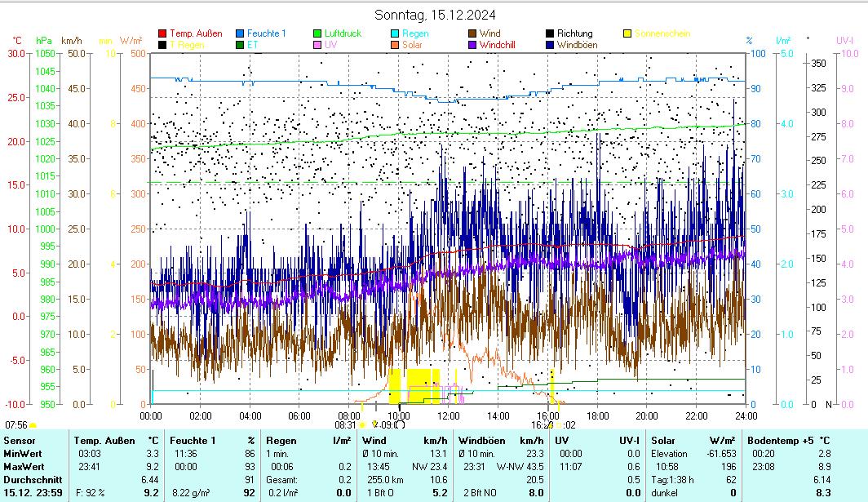Click the dark green ET legend square
Image resolution: width=868 pixels, height=502 pixels.
point(240,45)
